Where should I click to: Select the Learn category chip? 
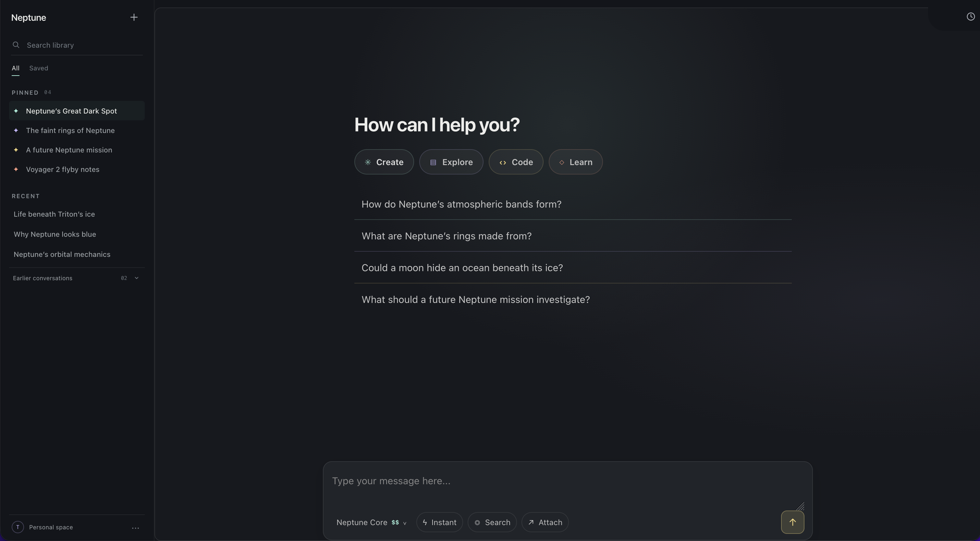point(576,162)
